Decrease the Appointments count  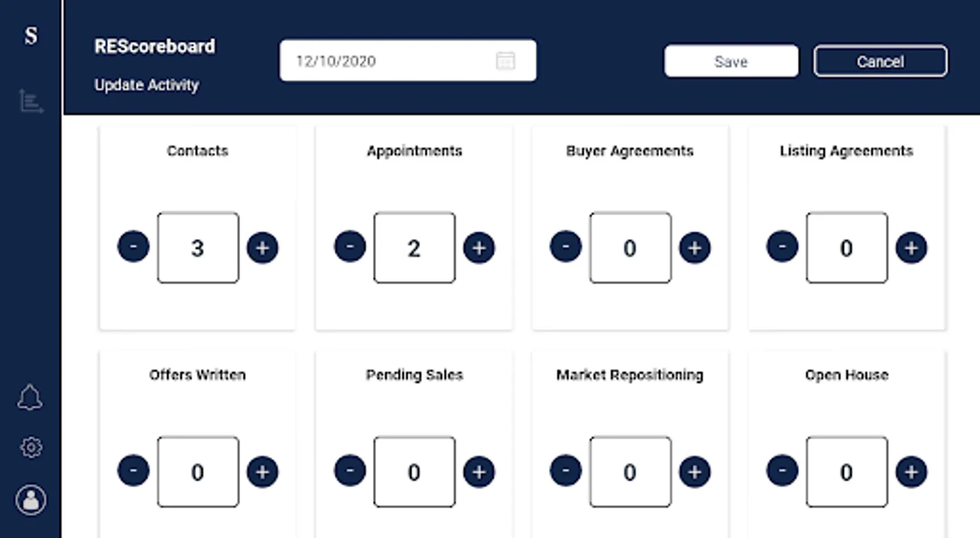point(350,246)
